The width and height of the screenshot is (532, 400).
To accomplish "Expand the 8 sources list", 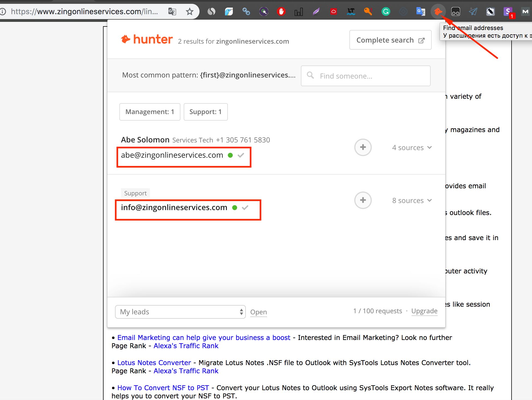I will coord(412,201).
